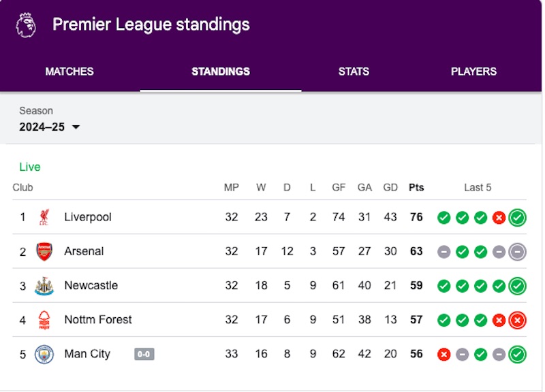Click the Arsenal club crest
545x392 pixels.
click(x=44, y=251)
